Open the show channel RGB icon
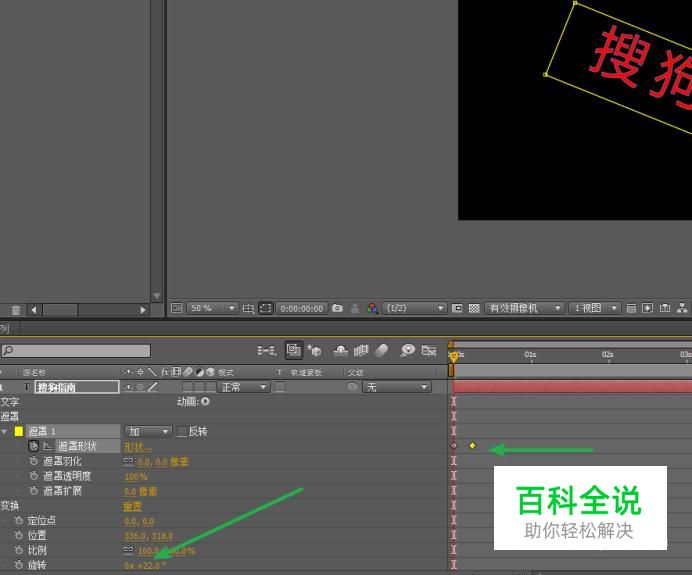 tap(372, 308)
